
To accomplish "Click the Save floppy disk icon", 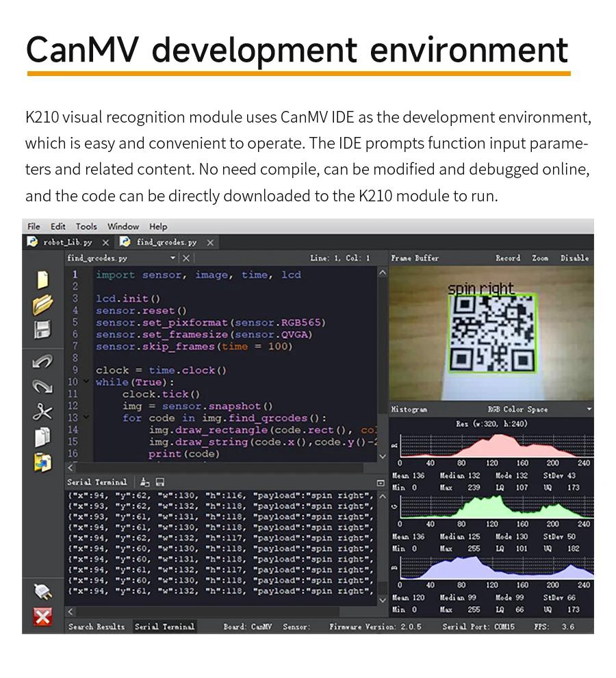I will click(42, 329).
